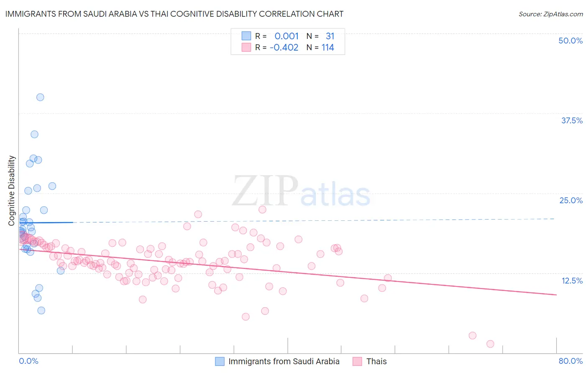
Task: Click the ZIPatlas watermark in chart center
Action: coord(301,192)
